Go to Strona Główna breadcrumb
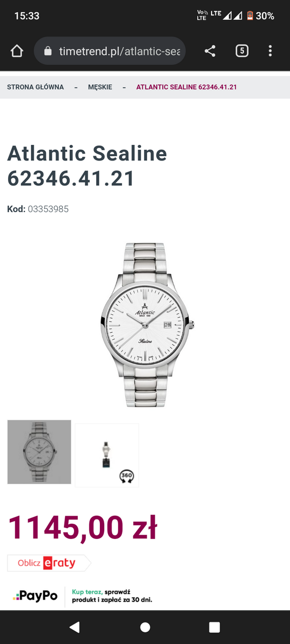The image size is (290, 644). 35,87
